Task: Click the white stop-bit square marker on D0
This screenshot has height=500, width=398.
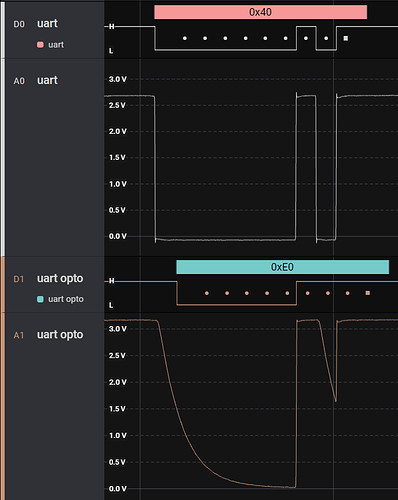Action: (x=346, y=38)
